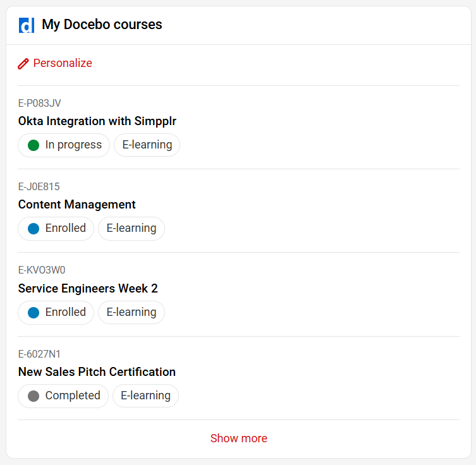Open the Personalize link
Screen dimensions: 476x465
pos(63,63)
